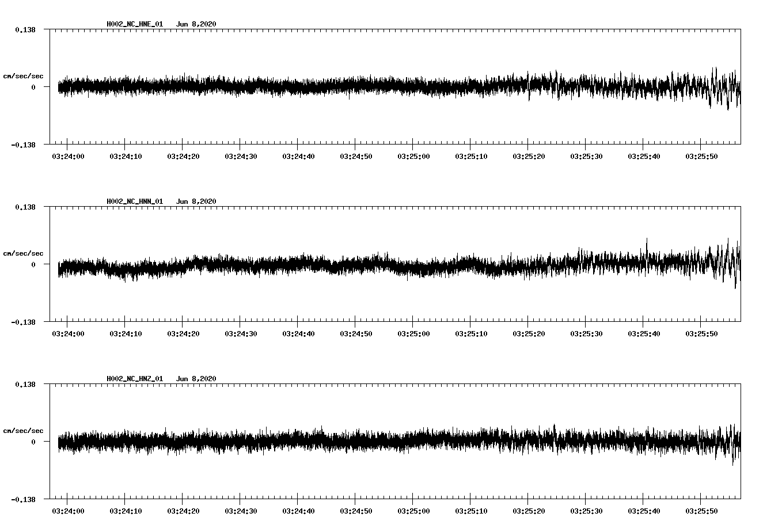Select the 03:24:00 tick label on the HNE plot
Image resolution: width=782 pixels, height=532 pixels.
(x=68, y=156)
